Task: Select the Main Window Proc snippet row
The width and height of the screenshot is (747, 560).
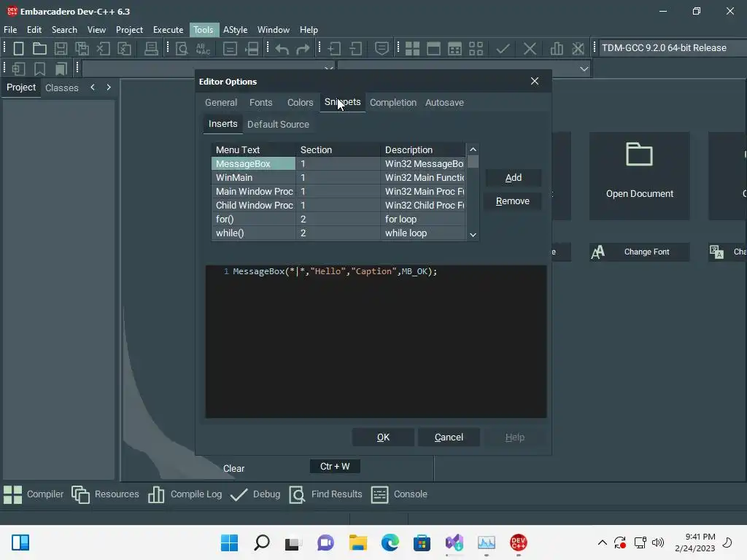Action: point(338,192)
